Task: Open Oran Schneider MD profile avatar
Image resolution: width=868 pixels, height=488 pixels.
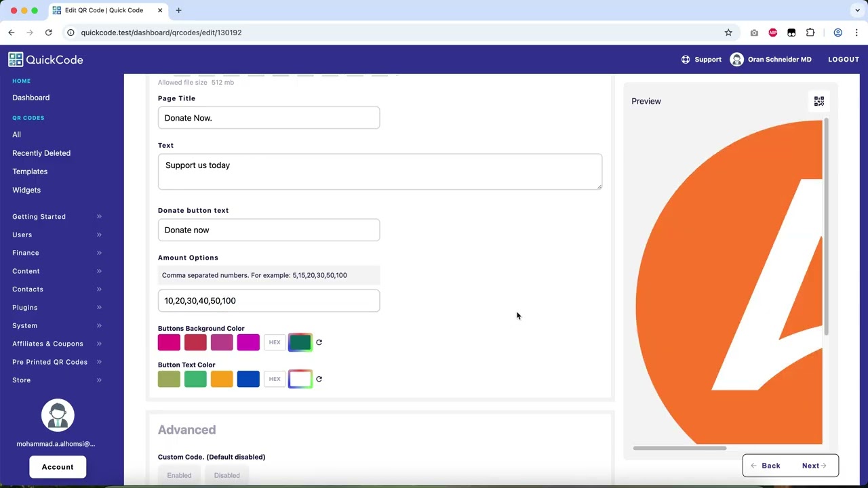Action: coord(737,60)
